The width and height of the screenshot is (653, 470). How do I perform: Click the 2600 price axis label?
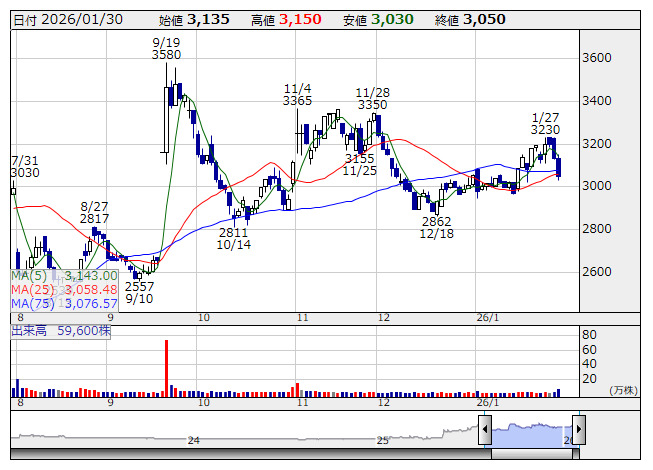pyautogui.click(x=596, y=271)
